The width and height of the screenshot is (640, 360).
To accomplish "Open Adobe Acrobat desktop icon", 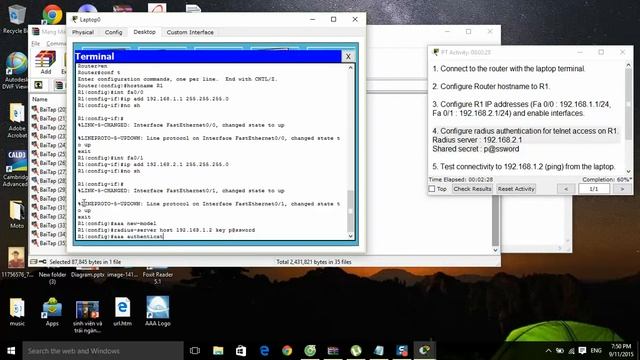I will pos(16,120).
